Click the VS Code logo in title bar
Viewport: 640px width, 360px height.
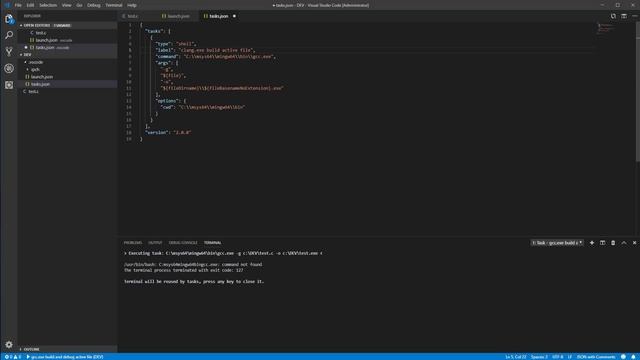tap(7, 5)
